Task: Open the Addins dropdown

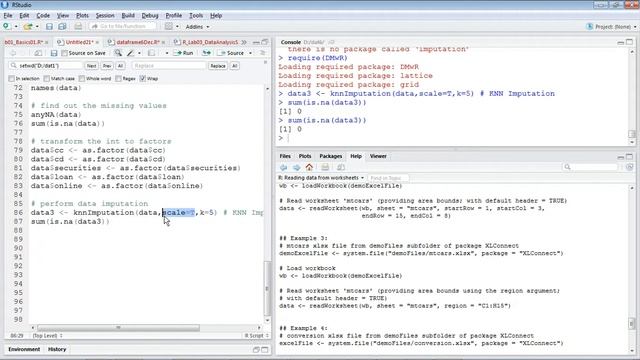Action: click(198, 27)
